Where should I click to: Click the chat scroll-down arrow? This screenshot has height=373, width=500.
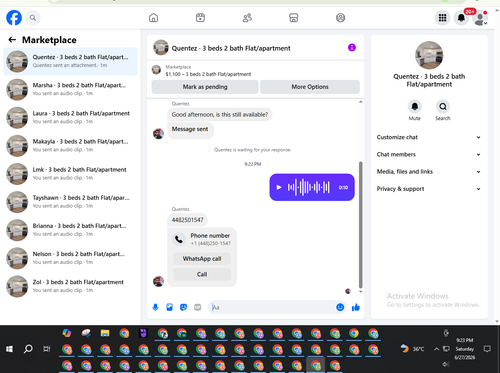pyautogui.click(x=360, y=291)
